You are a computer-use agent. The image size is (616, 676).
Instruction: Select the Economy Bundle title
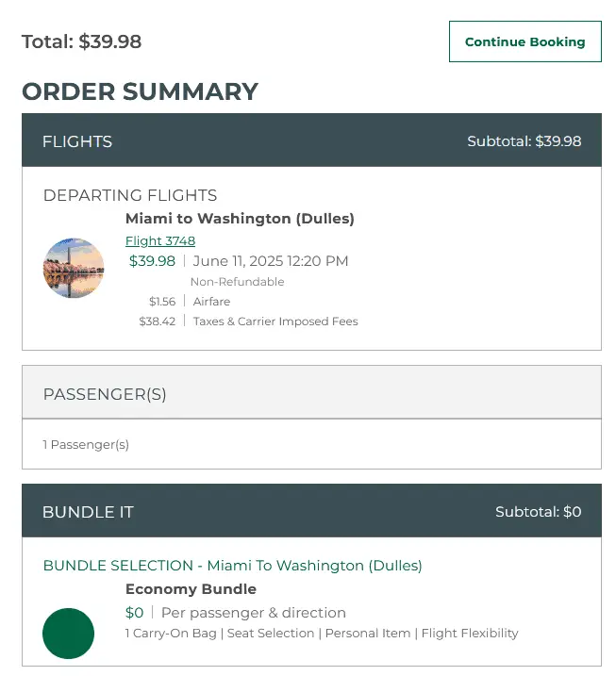pos(191,589)
